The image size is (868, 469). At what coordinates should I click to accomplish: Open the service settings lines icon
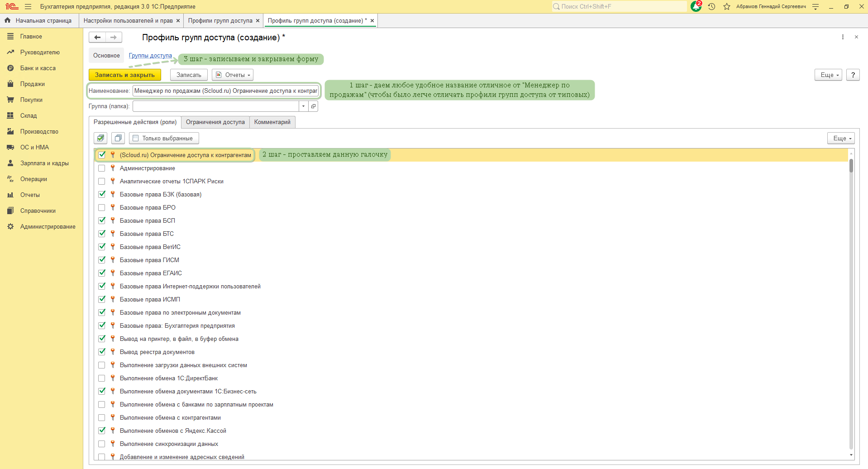click(x=816, y=7)
